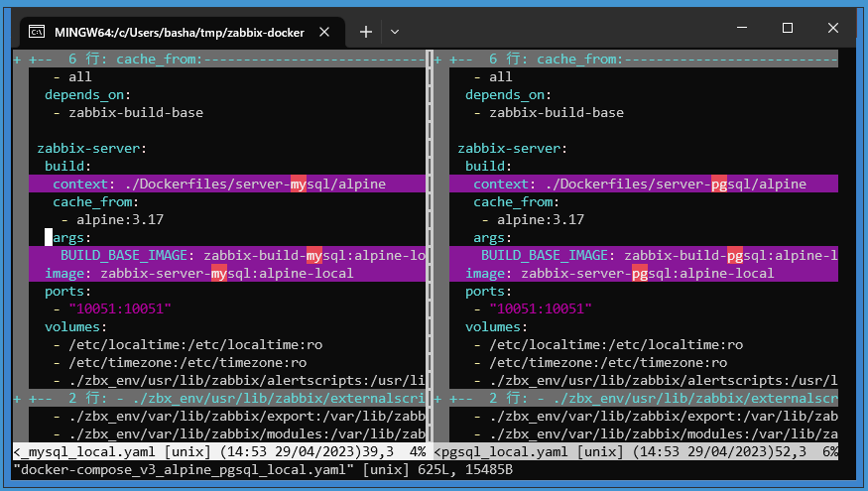Click left pane alertscripts volume line
Screen dimensions: 868x491
tap(239, 381)
